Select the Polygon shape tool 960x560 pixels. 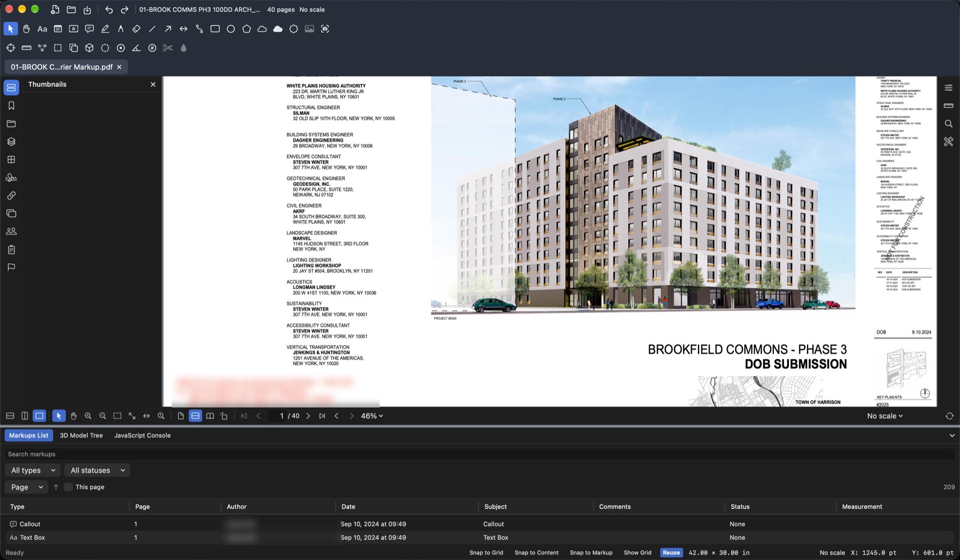[246, 29]
